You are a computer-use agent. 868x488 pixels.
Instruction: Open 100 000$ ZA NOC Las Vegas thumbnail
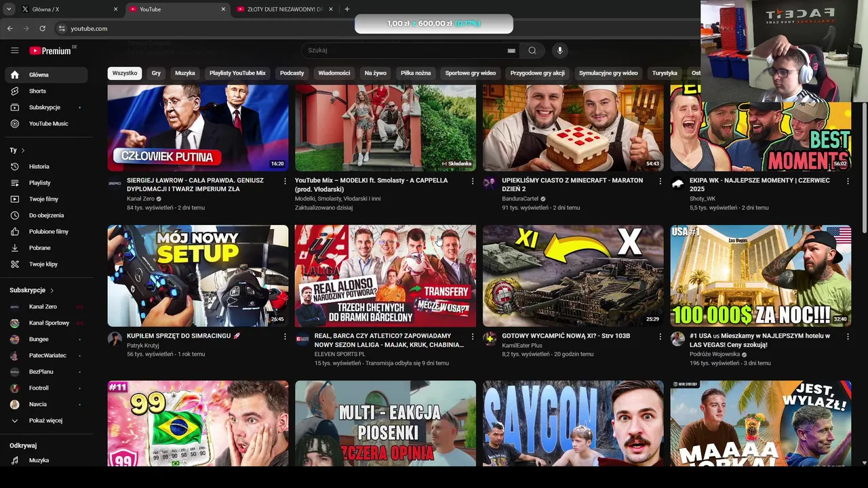click(761, 276)
